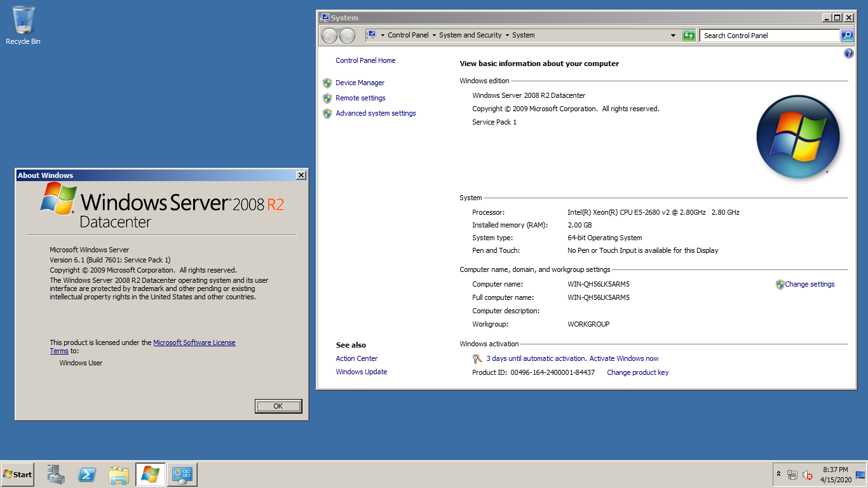Select System and Security breadcrumb
Image resolution: width=868 pixels, height=488 pixels.
coord(470,36)
